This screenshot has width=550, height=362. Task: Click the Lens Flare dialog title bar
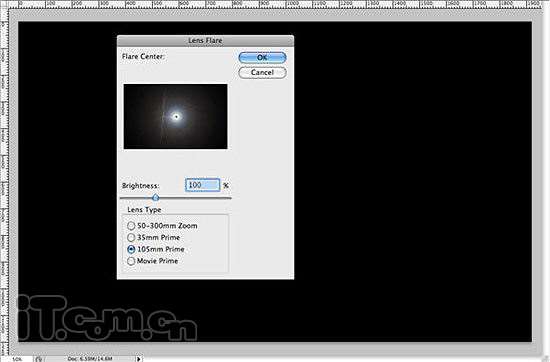pyautogui.click(x=205, y=40)
